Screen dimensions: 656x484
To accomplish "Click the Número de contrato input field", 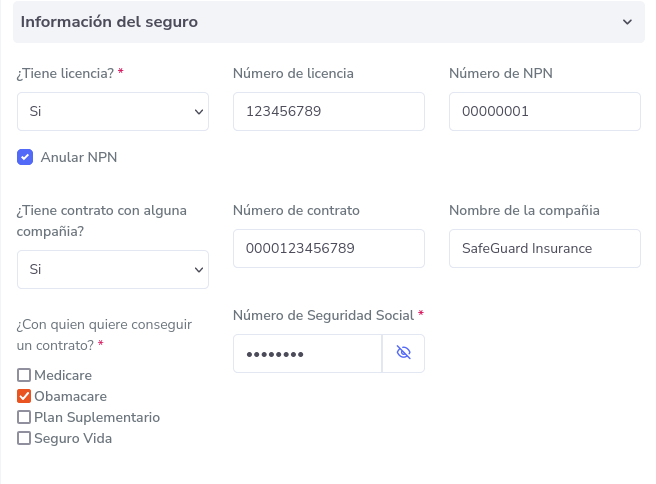I will [328, 249].
